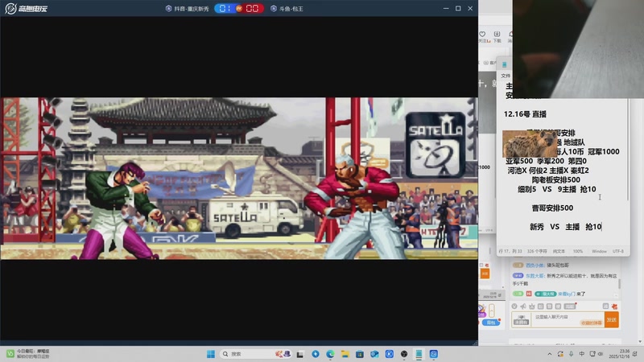This screenshot has height=362, width=644.
Task: Open the notification center icon
Action: coord(635,354)
